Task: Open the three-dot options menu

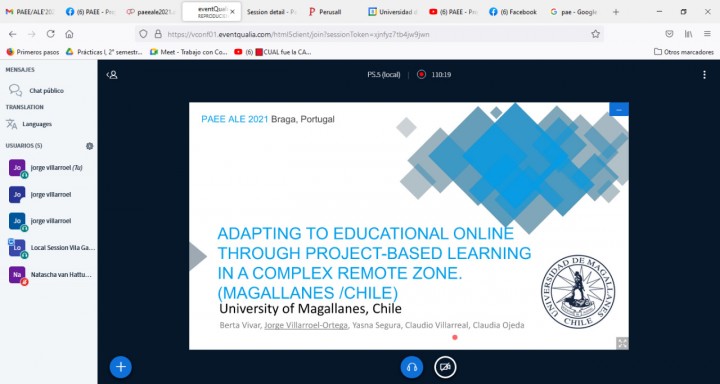Action: (x=704, y=75)
